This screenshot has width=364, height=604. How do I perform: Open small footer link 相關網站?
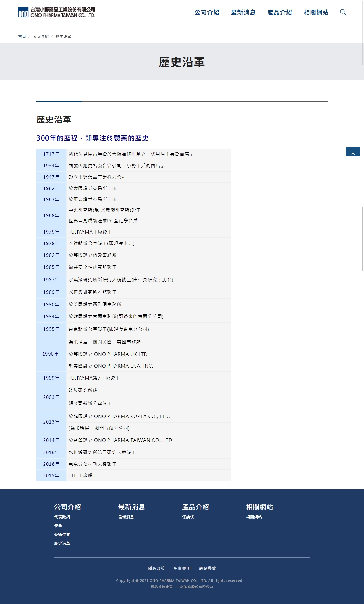point(254,517)
